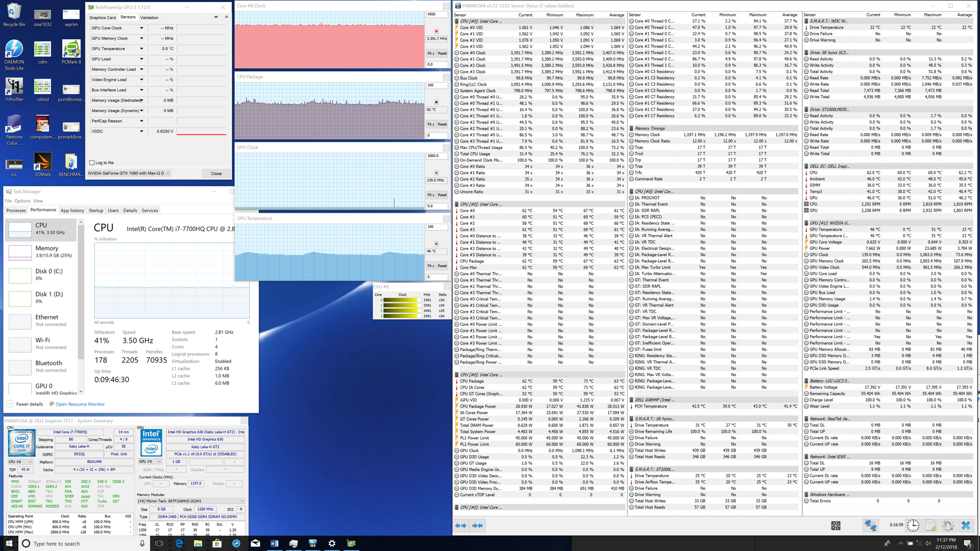Expand GPU Temperature sensor dropdown
Image resolution: width=980 pixels, height=551 pixels.
141,49
